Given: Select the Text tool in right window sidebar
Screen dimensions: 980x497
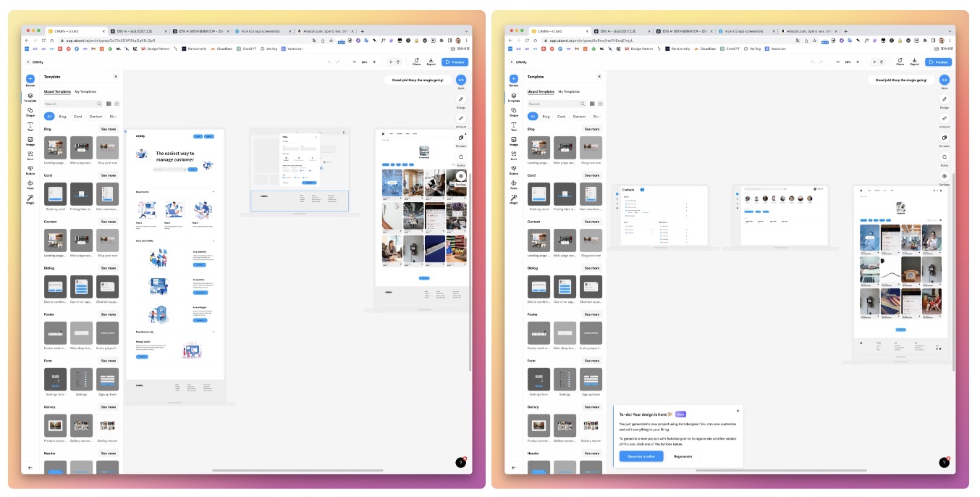Looking at the screenshot, I should 513,125.
